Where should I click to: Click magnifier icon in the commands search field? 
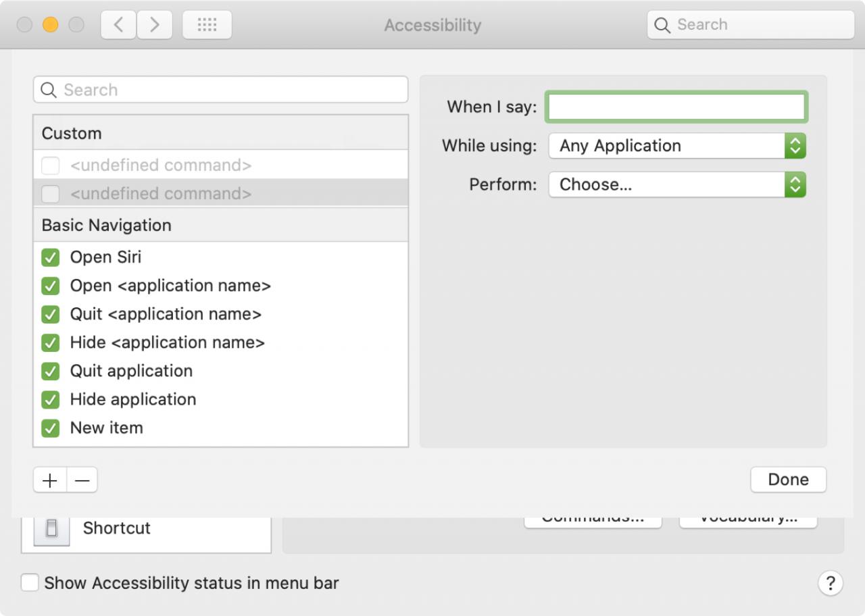(49, 90)
